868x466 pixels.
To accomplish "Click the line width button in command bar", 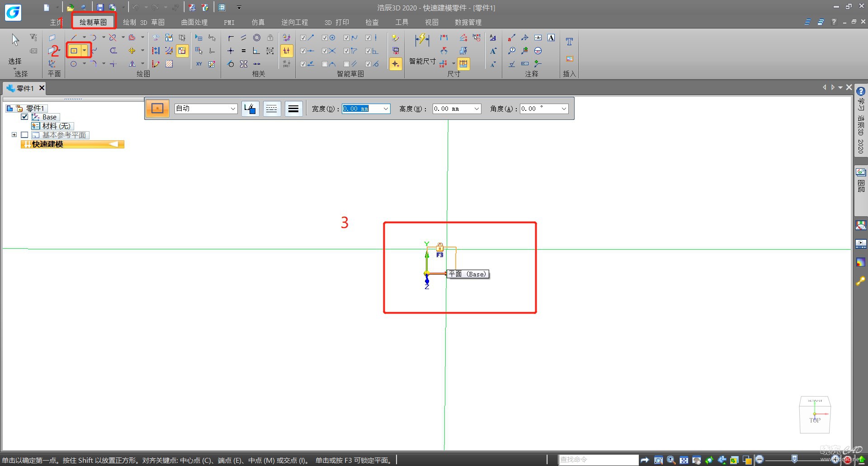I will pos(293,109).
